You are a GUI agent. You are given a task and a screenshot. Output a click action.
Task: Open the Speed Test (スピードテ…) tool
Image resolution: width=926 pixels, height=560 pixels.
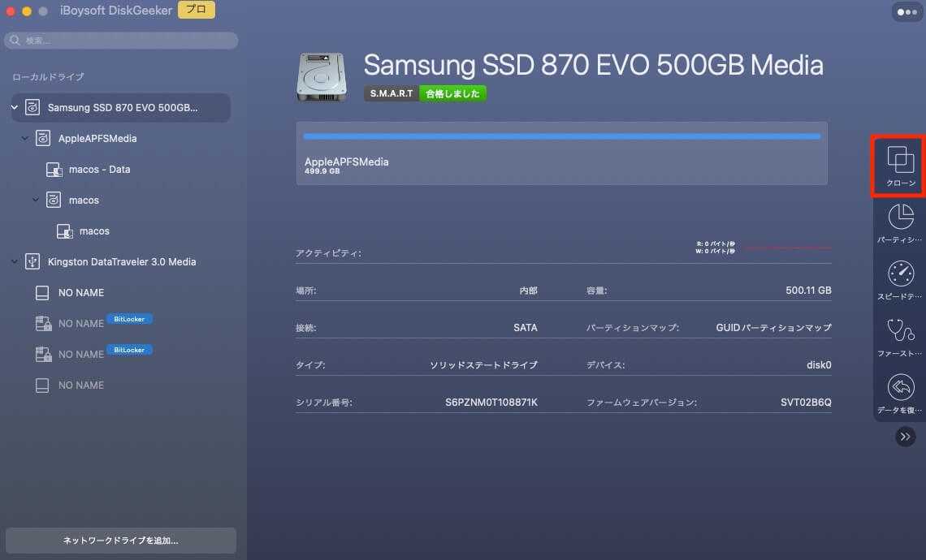[x=900, y=281]
